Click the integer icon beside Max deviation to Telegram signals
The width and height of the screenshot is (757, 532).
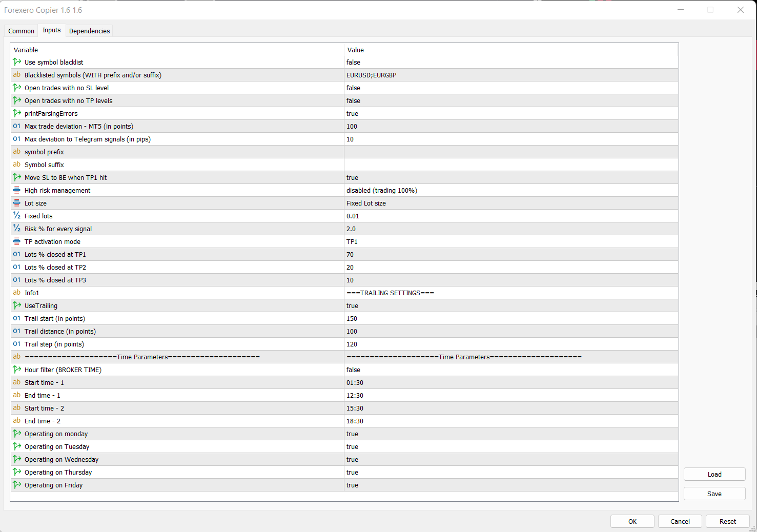tap(17, 139)
